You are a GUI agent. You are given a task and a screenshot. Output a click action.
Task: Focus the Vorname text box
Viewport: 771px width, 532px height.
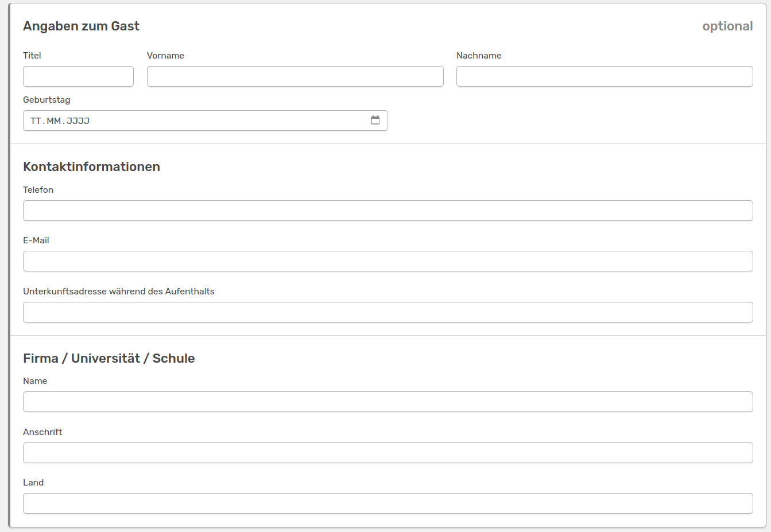click(295, 76)
